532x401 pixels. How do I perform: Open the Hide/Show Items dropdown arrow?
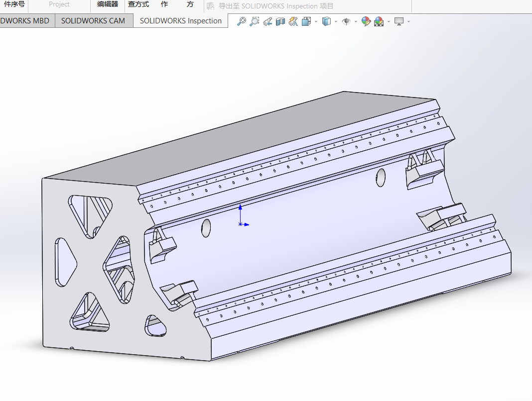tap(356, 22)
